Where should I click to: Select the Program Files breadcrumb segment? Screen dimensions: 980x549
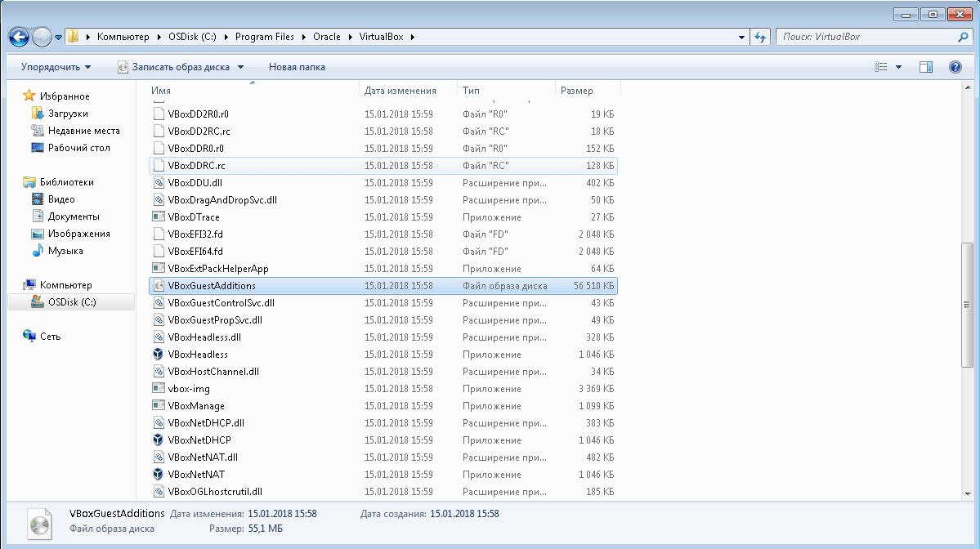[x=264, y=37]
